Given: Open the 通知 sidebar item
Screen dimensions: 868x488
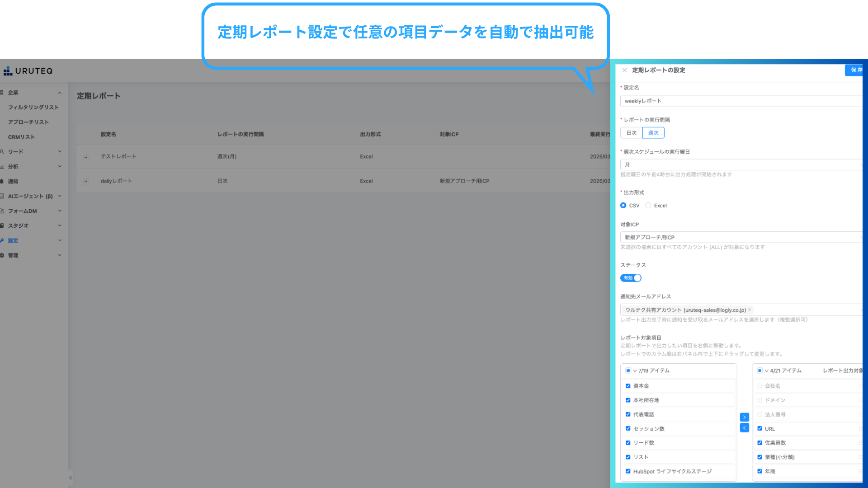Looking at the screenshot, I should 13,182.
